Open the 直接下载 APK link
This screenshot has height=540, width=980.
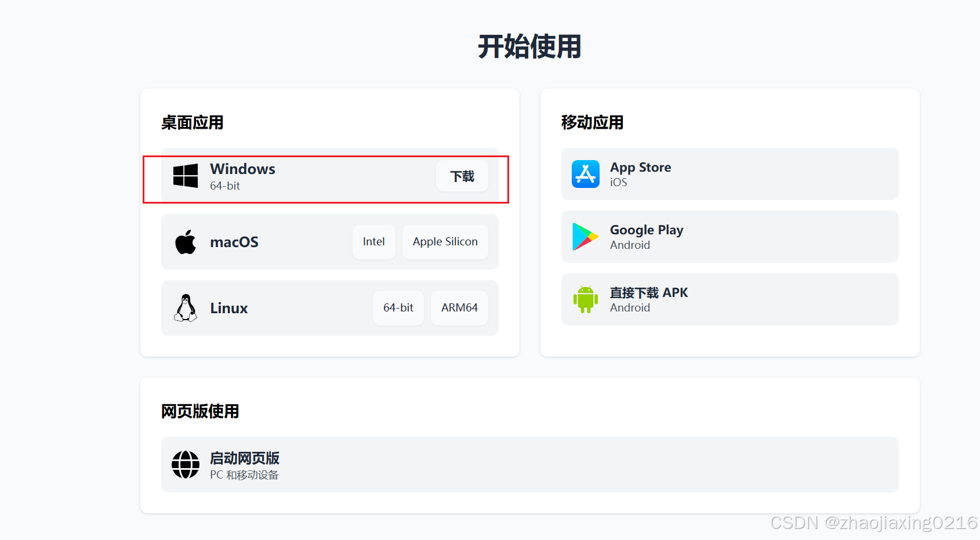click(730, 299)
